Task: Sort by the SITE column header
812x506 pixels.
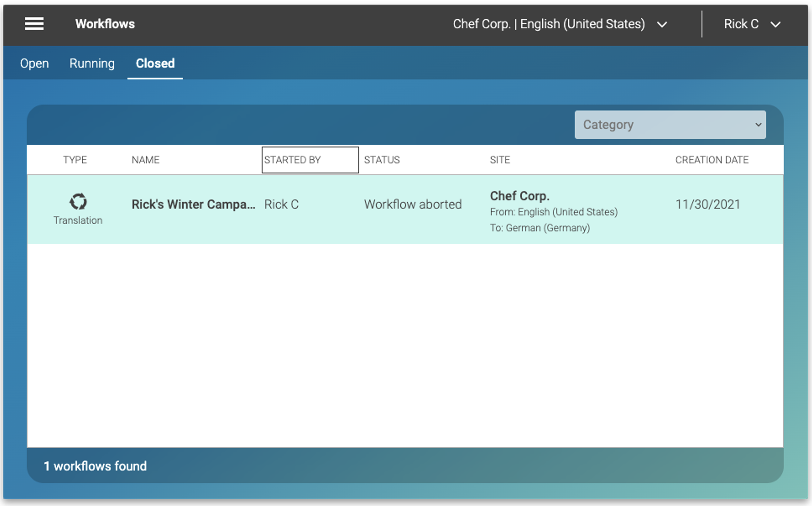Action: click(500, 160)
